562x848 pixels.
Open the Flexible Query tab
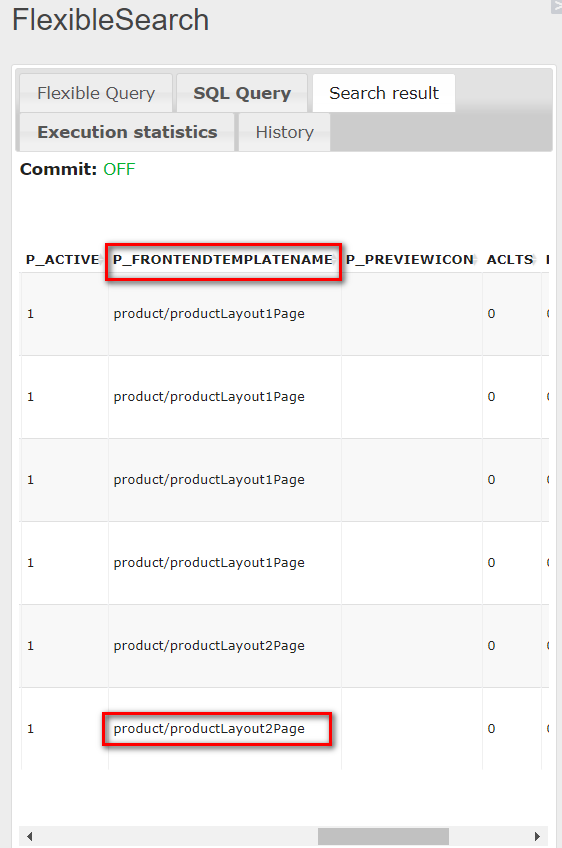96,93
